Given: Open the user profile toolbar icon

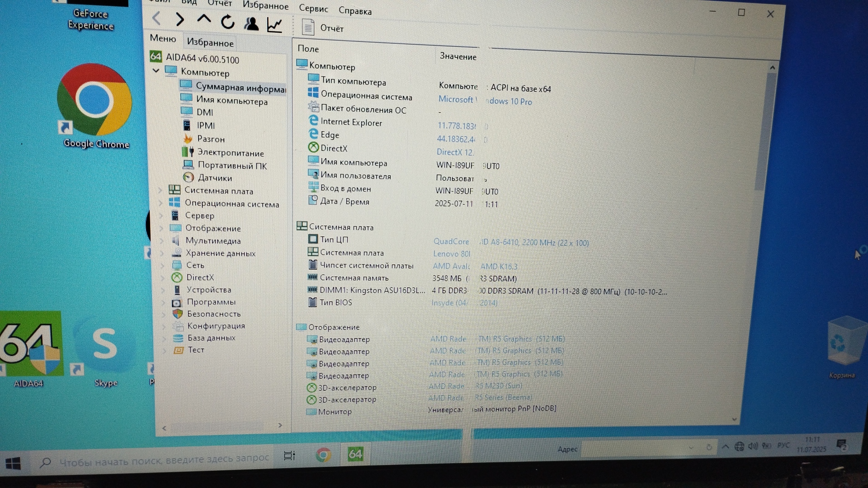Looking at the screenshot, I should click(x=251, y=23).
